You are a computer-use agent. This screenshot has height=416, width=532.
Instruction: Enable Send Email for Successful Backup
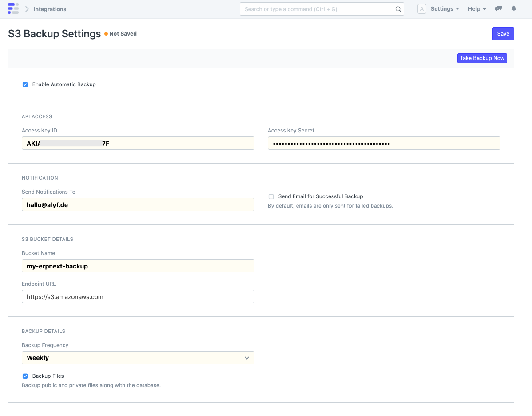(271, 196)
